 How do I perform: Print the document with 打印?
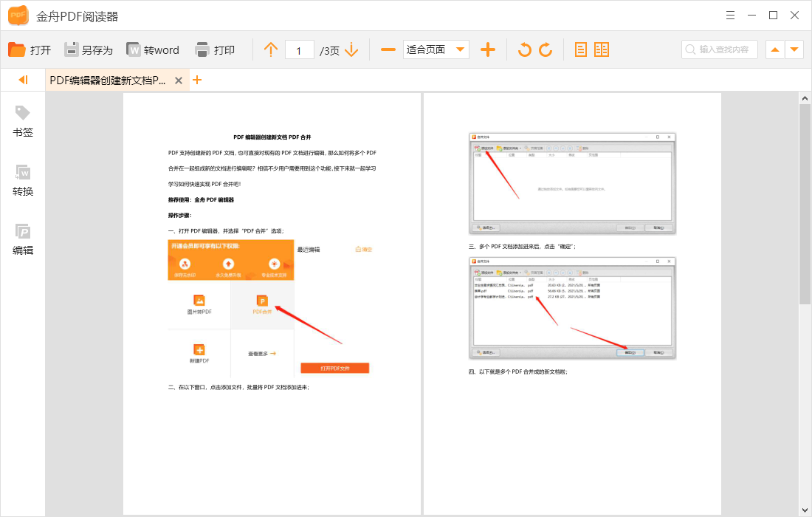(215, 49)
